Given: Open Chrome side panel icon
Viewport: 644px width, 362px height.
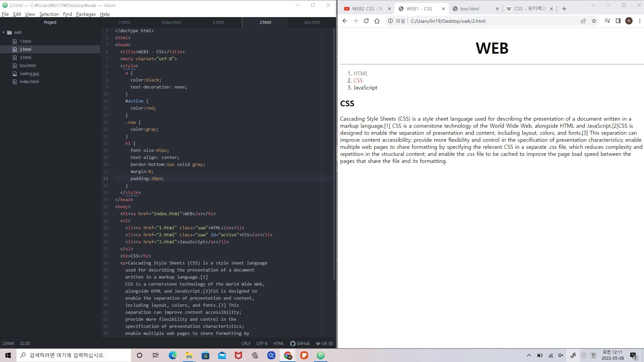Looking at the screenshot, I should [x=618, y=21].
